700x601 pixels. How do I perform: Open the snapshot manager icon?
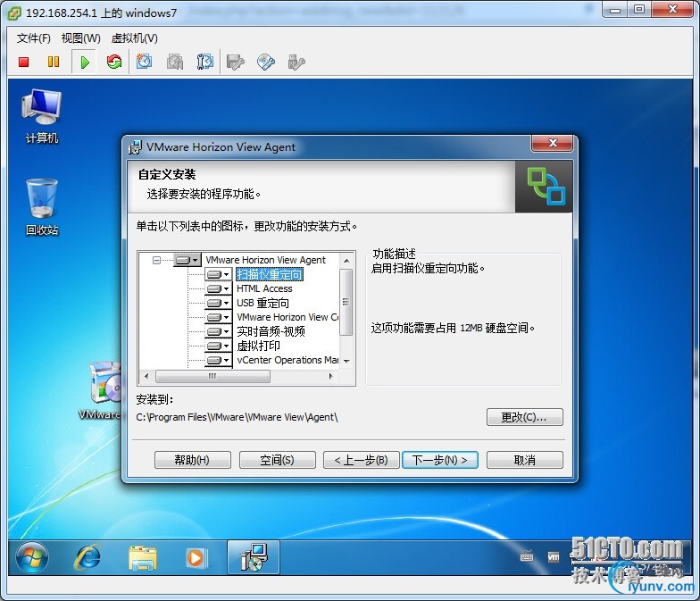tap(205, 62)
